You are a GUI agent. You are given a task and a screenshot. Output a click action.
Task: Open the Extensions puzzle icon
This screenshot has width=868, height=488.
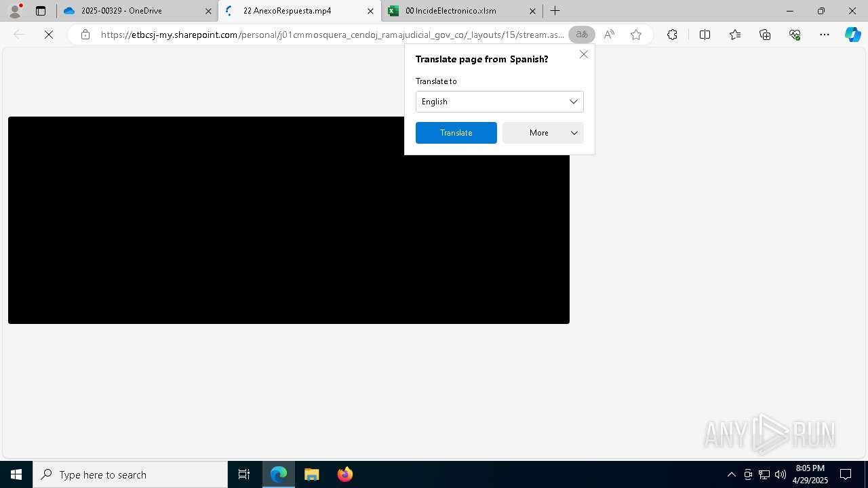(672, 35)
